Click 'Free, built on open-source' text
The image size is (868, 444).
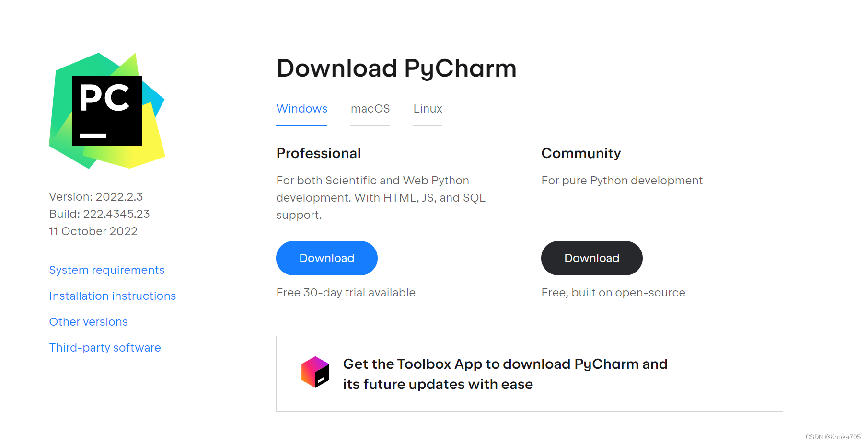click(x=613, y=293)
